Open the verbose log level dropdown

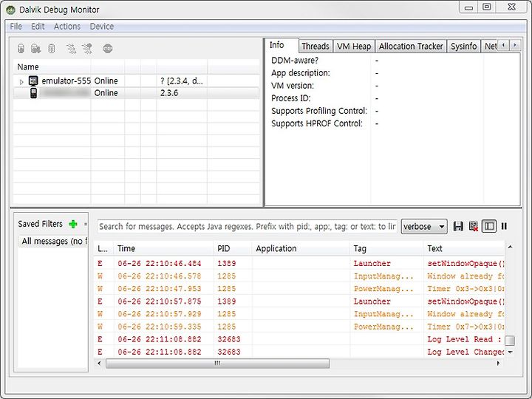(x=424, y=226)
